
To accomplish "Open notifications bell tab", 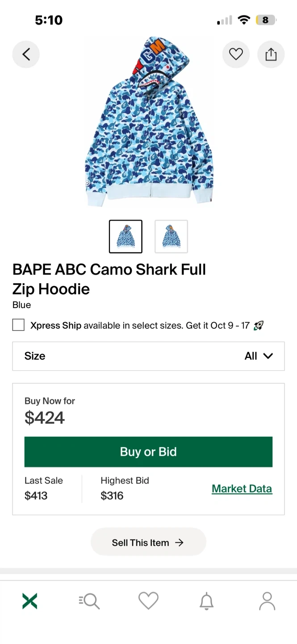I will pos(206,601).
